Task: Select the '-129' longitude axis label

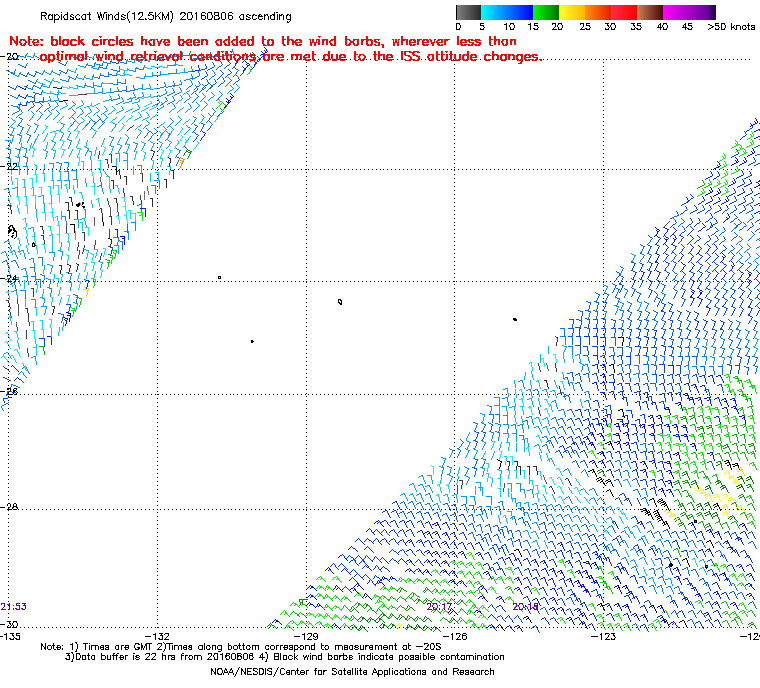Action: click(306, 636)
